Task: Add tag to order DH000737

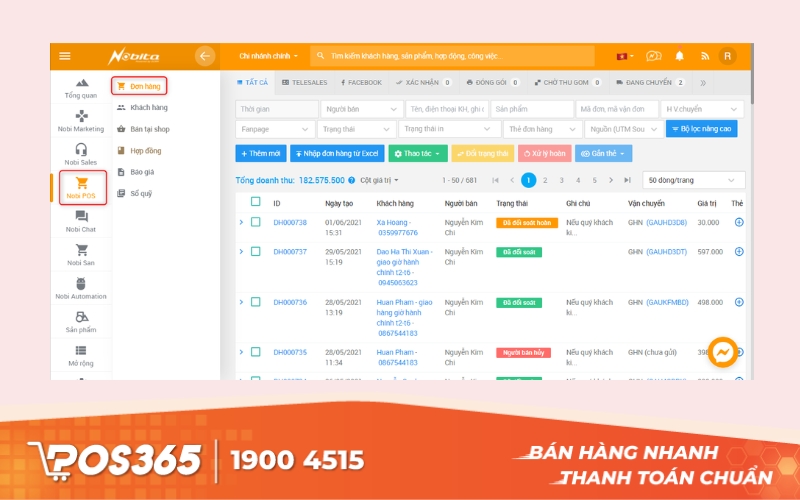Action: [x=739, y=252]
